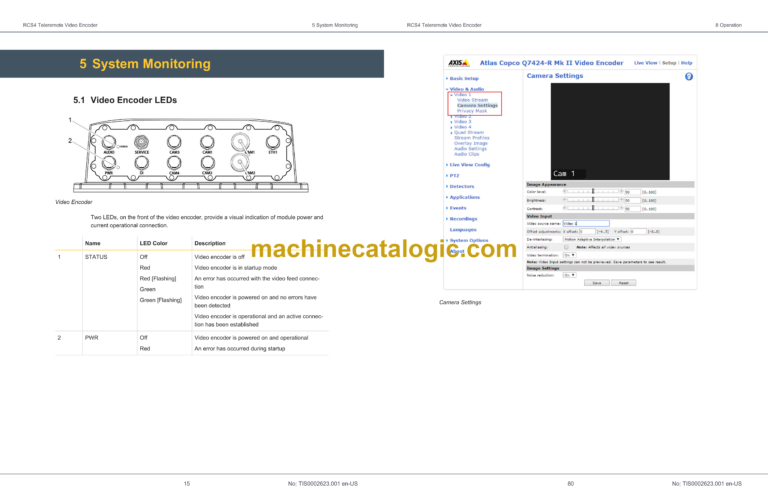This screenshot has height=497, width=768.
Task: Click the Video source name field
Action: pos(586,223)
